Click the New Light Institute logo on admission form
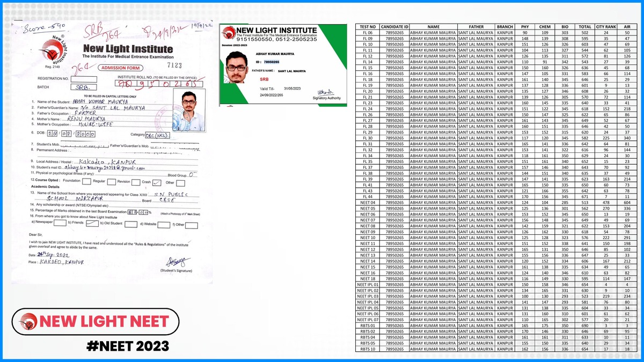Screen dimensions: 644x362 click(53, 51)
